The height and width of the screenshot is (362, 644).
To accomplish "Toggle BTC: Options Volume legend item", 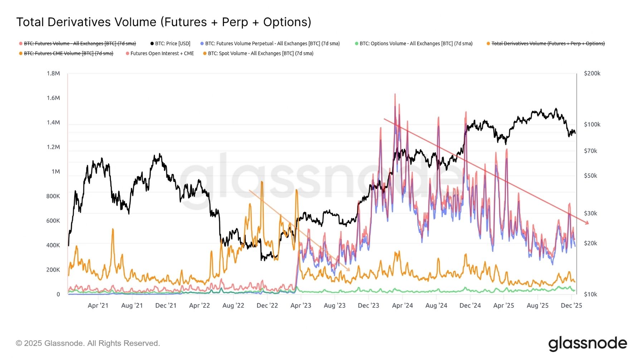I will click(x=416, y=44).
